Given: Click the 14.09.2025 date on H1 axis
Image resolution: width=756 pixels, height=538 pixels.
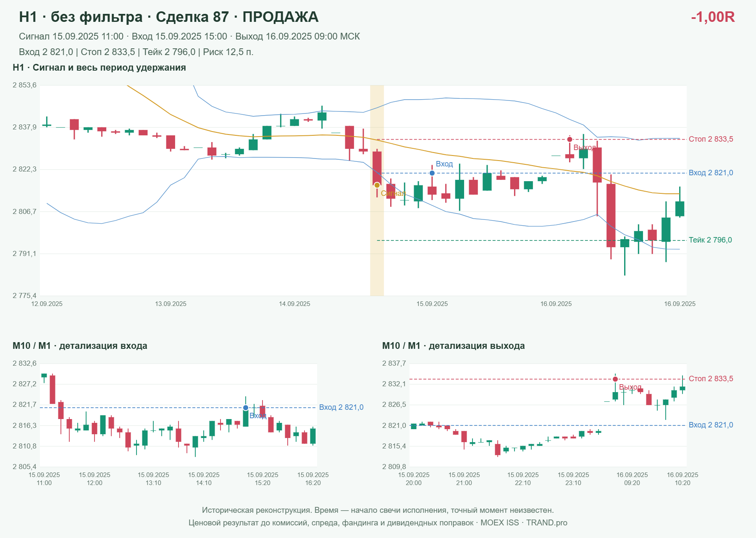Looking at the screenshot, I should pos(295,304).
